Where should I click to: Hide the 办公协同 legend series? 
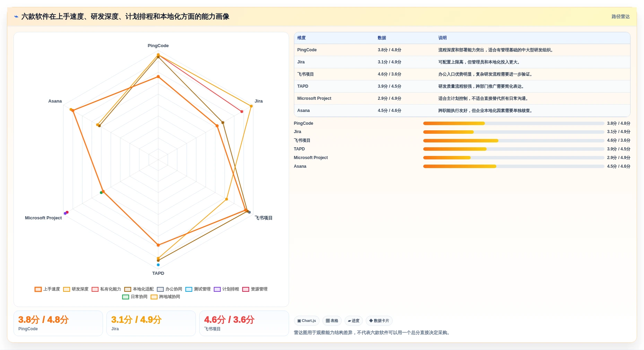[x=169, y=289]
